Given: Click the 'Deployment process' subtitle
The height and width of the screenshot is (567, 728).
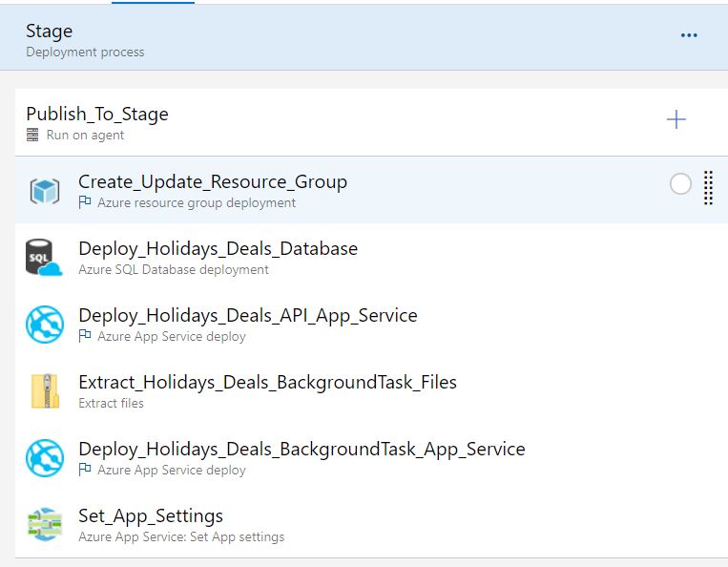Looking at the screenshot, I should [x=85, y=52].
